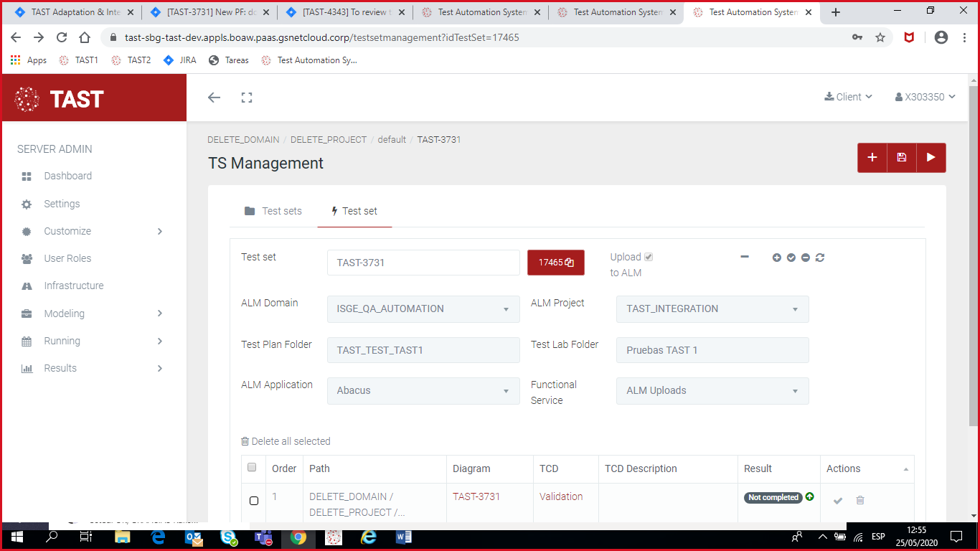Open the ALM Project dropdown
This screenshot has width=980, height=551.
712,309
